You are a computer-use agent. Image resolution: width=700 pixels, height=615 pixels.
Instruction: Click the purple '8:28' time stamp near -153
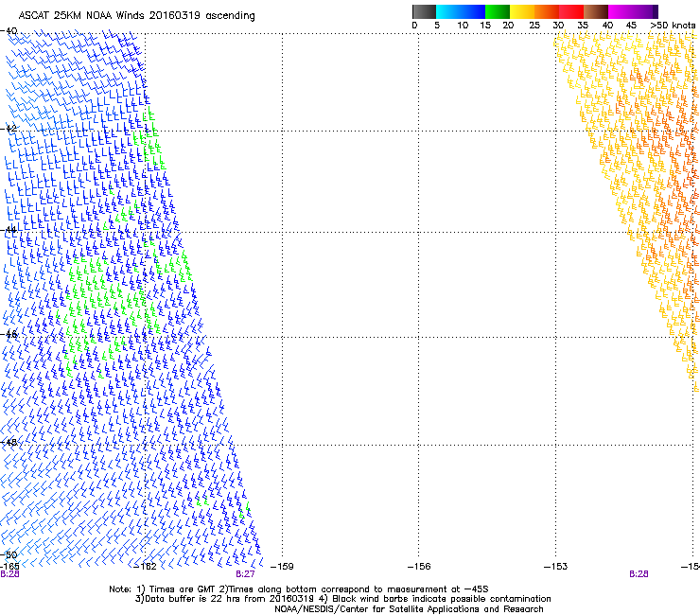coord(639,574)
